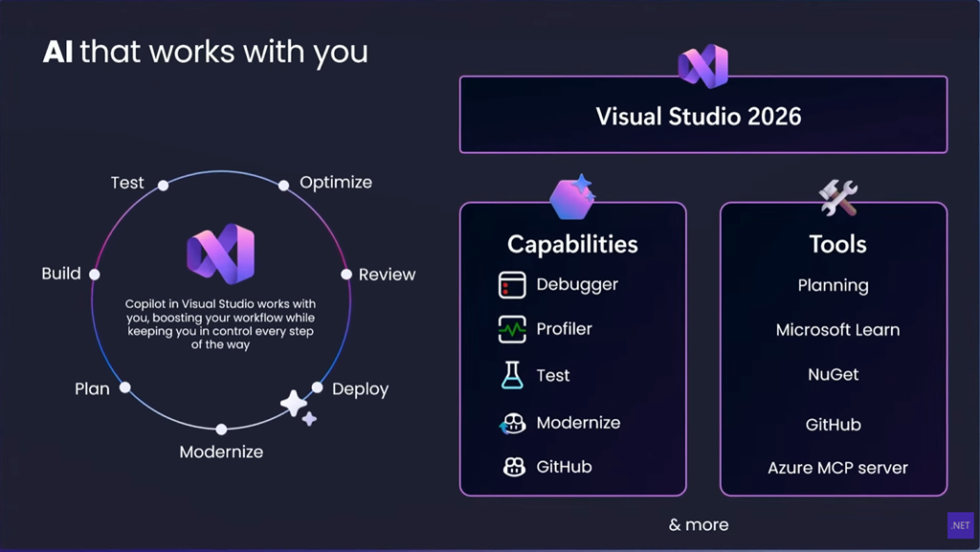This screenshot has height=552, width=980.
Task: Select the Test node on the circle
Action: 163,185
